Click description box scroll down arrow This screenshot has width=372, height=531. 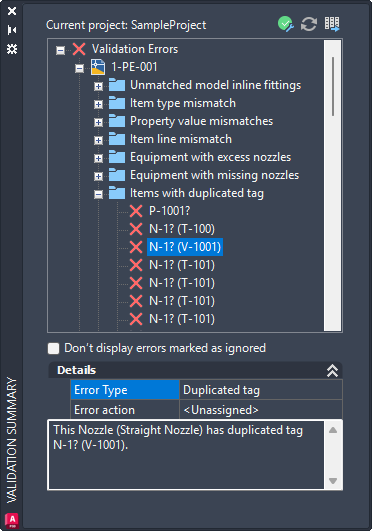coord(333,481)
